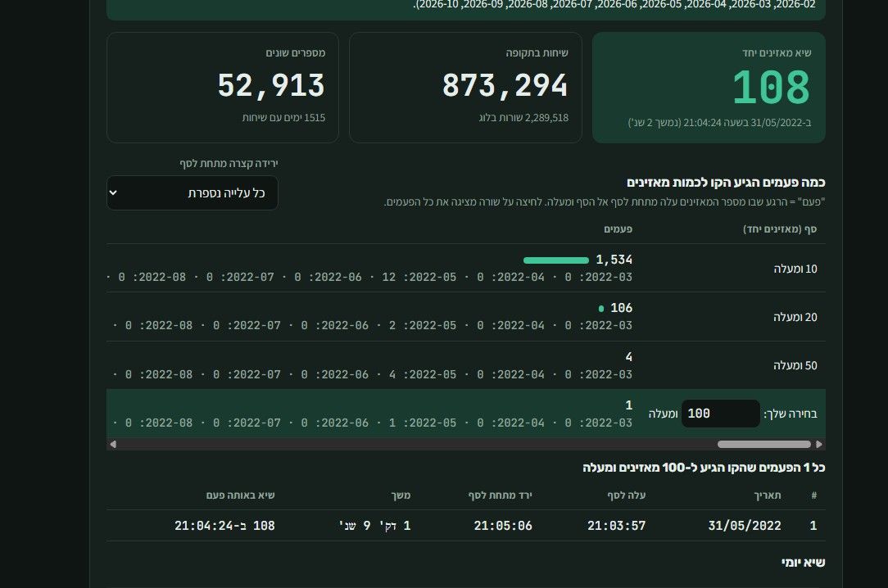The image size is (888, 588).
Task: Click the 'עלה לסף' column header
Action: (x=627, y=495)
